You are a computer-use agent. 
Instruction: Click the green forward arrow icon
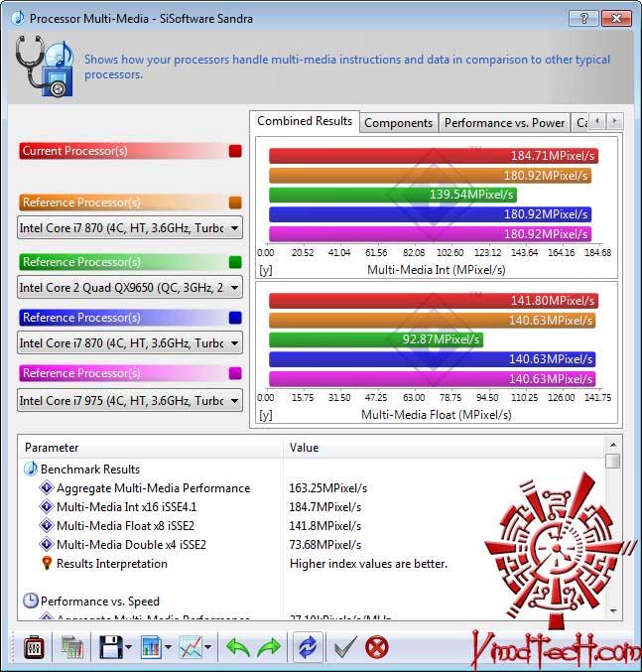[x=269, y=647]
